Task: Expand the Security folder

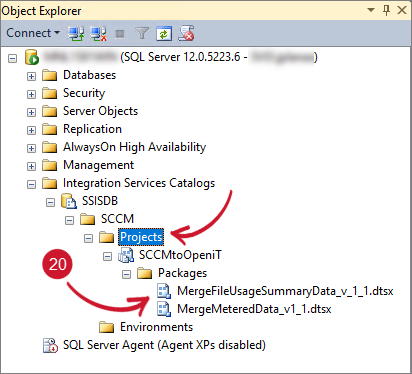Action: click(31, 94)
